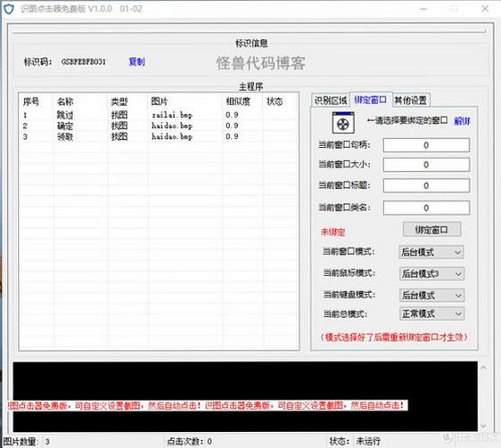Click the 解绑 link

[x=462, y=121]
